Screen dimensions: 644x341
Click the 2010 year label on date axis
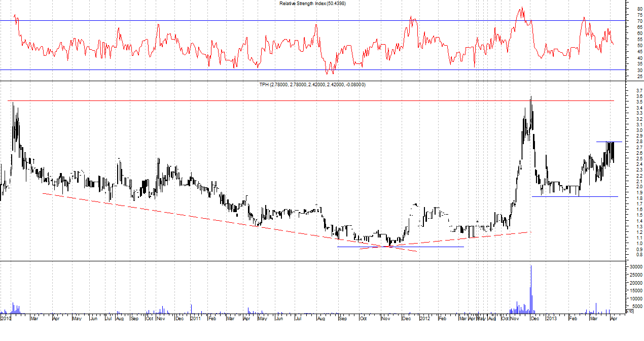tap(6, 319)
